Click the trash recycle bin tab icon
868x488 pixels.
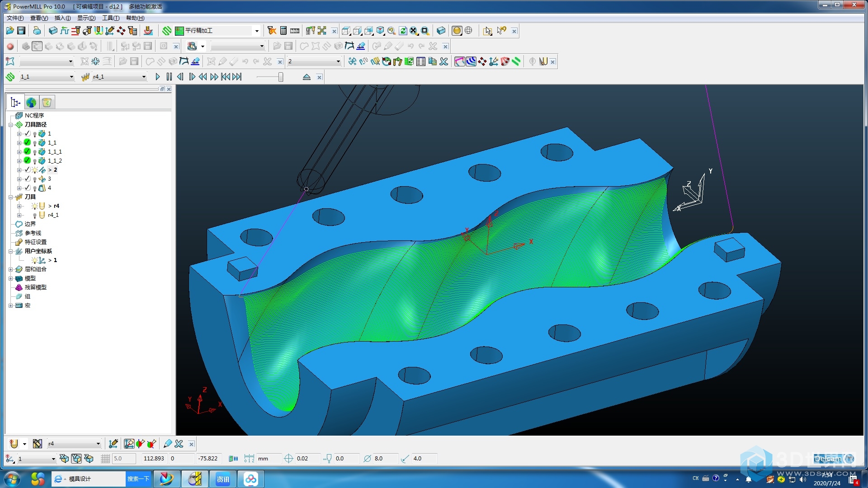[x=47, y=103]
